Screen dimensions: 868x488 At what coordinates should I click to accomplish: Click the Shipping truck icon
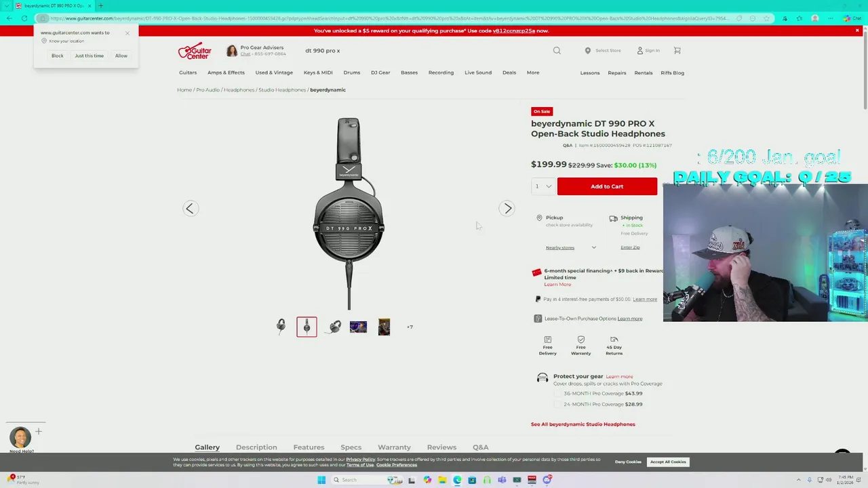click(x=613, y=218)
